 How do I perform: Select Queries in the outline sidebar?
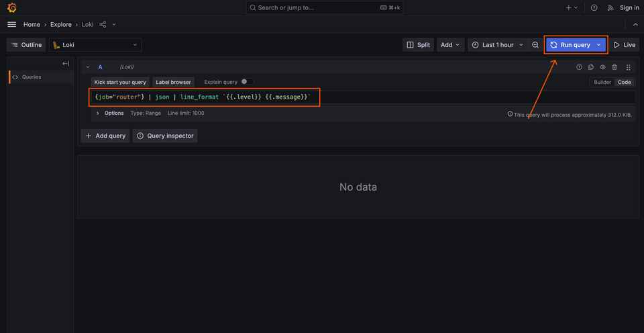coord(41,77)
